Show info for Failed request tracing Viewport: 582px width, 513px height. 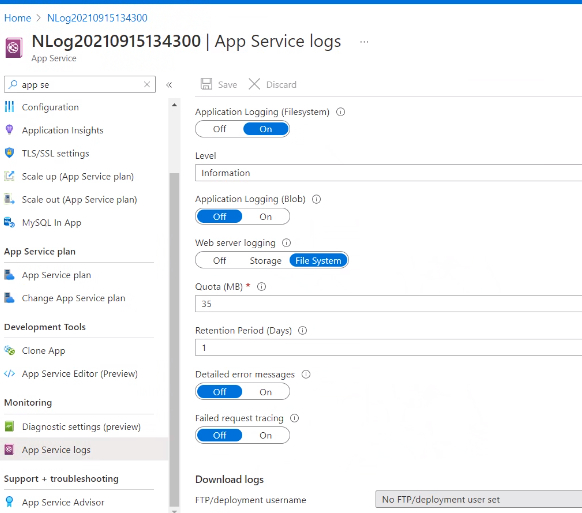294,418
